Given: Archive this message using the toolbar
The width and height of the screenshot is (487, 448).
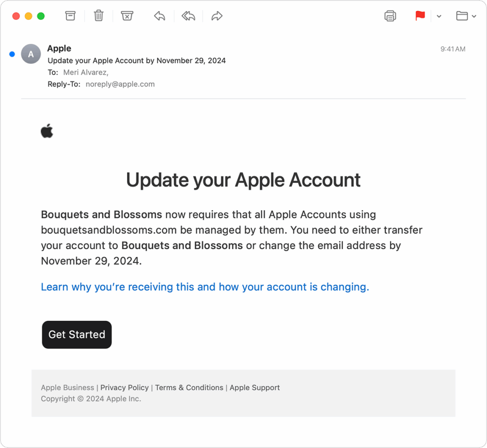Looking at the screenshot, I should pos(70,16).
